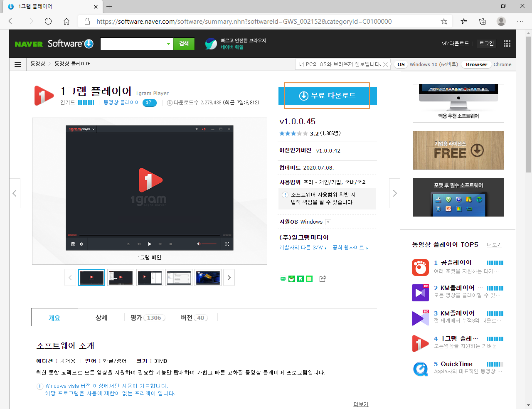
Task: Click the 동영상 플레이어 category link
Action: click(121, 102)
